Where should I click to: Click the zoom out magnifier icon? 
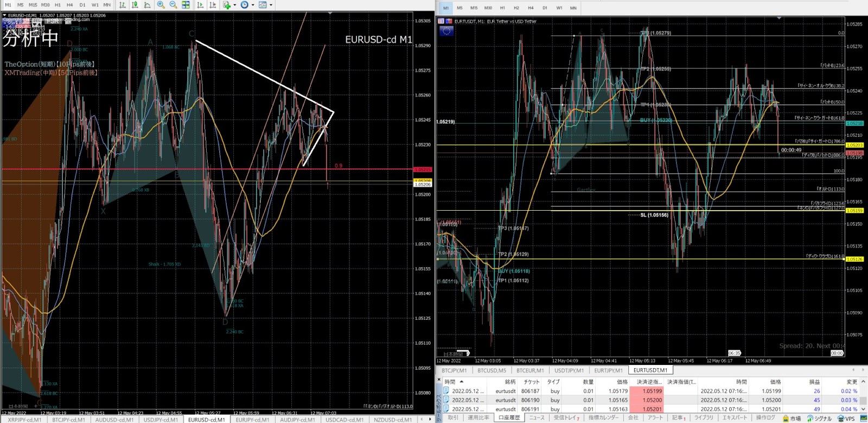click(173, 5)
